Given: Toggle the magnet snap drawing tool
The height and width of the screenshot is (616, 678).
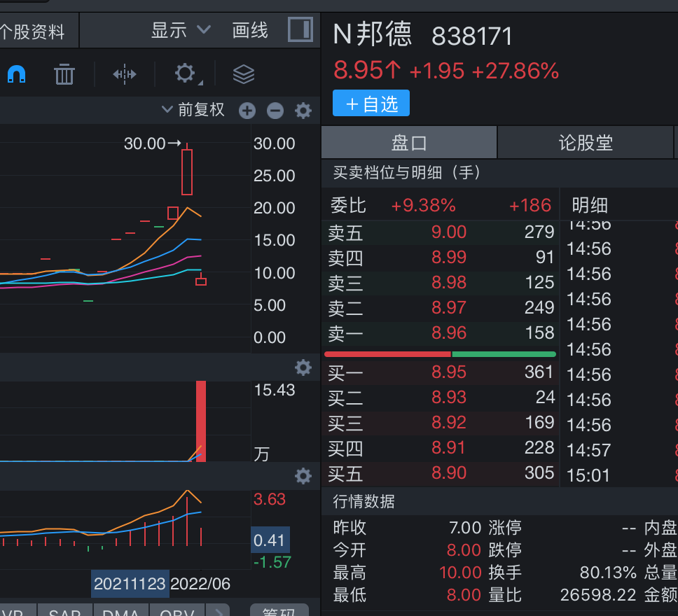Looking at the screenshot, I should 16,73.
